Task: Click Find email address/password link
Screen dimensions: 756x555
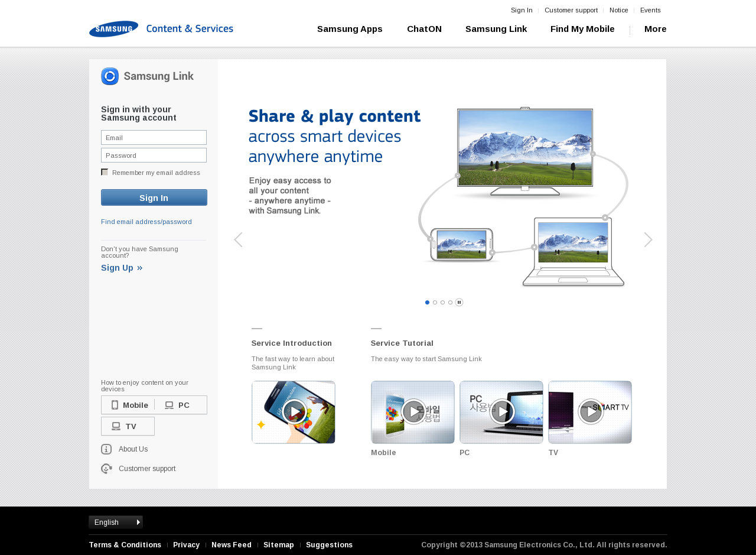Action: (x=146, y=222)
